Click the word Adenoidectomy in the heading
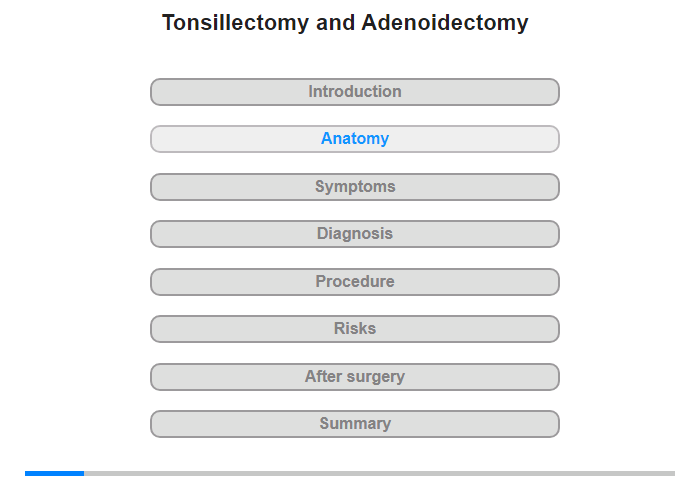Viewport: 700px width, 480px height. pyautogui.click(x=445, y=23)
